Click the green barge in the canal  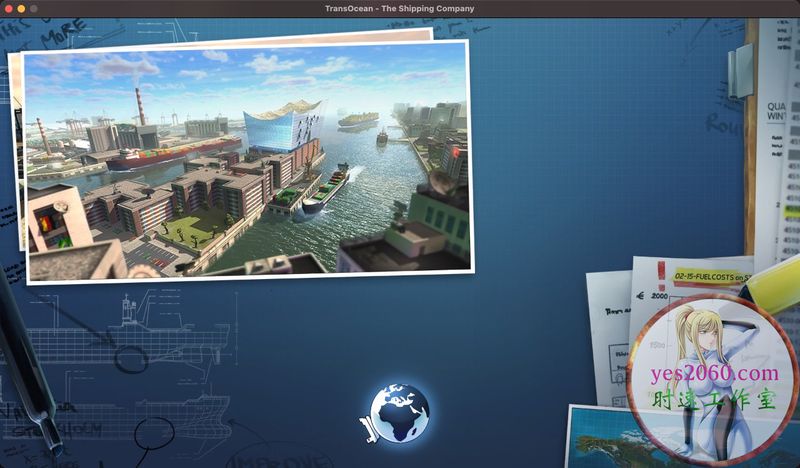(x=325, y=190)
